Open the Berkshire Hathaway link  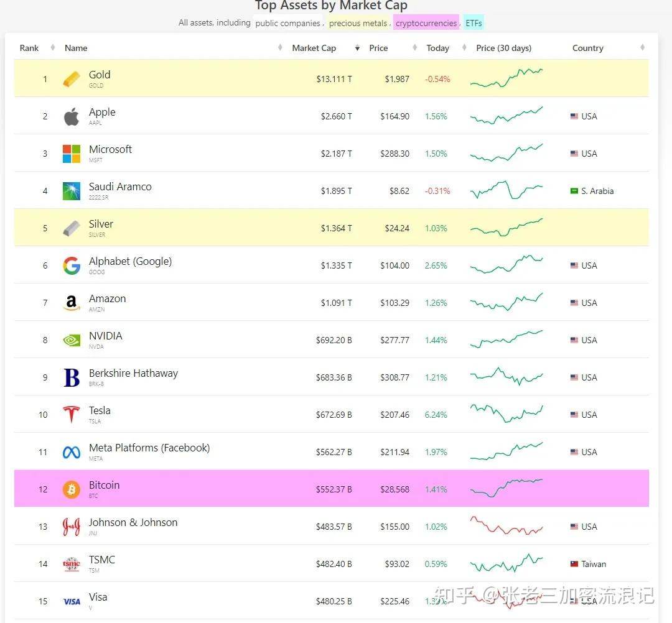pos(133,373)
